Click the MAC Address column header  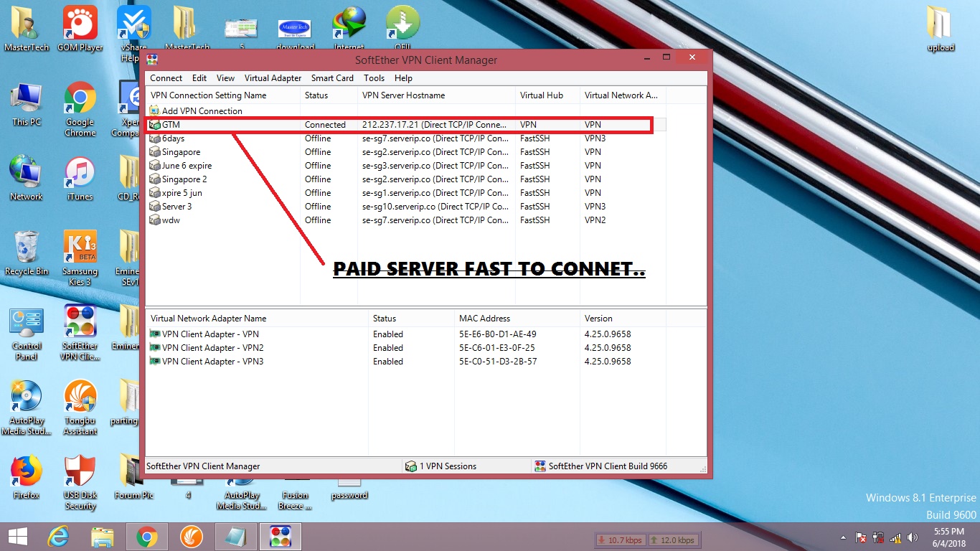click(517, 319)
